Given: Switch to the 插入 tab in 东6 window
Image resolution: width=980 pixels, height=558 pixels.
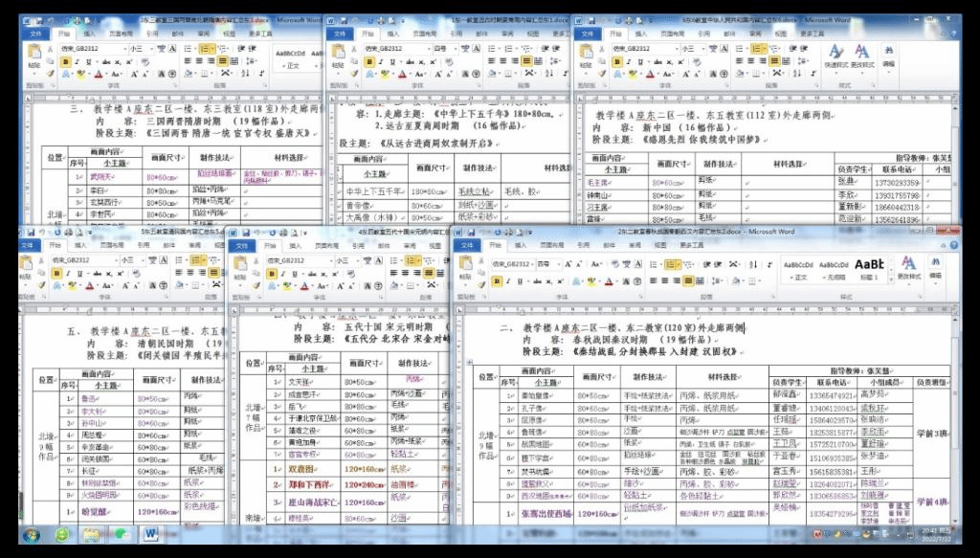Looking at the screenshot, I should (x=640, y=33).
